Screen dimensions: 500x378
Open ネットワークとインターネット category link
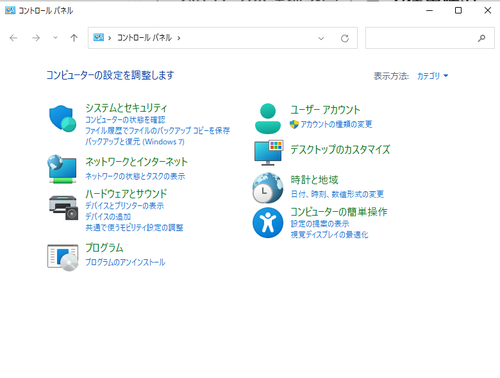[136, 162]
